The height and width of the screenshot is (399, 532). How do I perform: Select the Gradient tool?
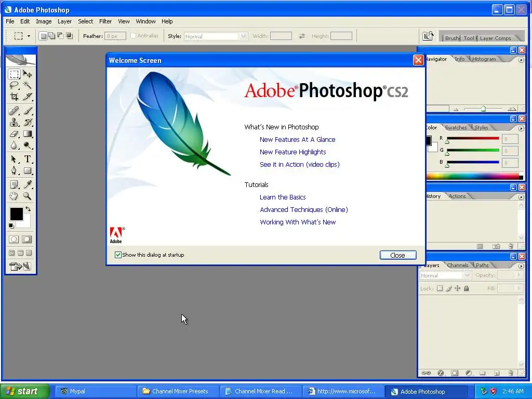pos(28,134)
